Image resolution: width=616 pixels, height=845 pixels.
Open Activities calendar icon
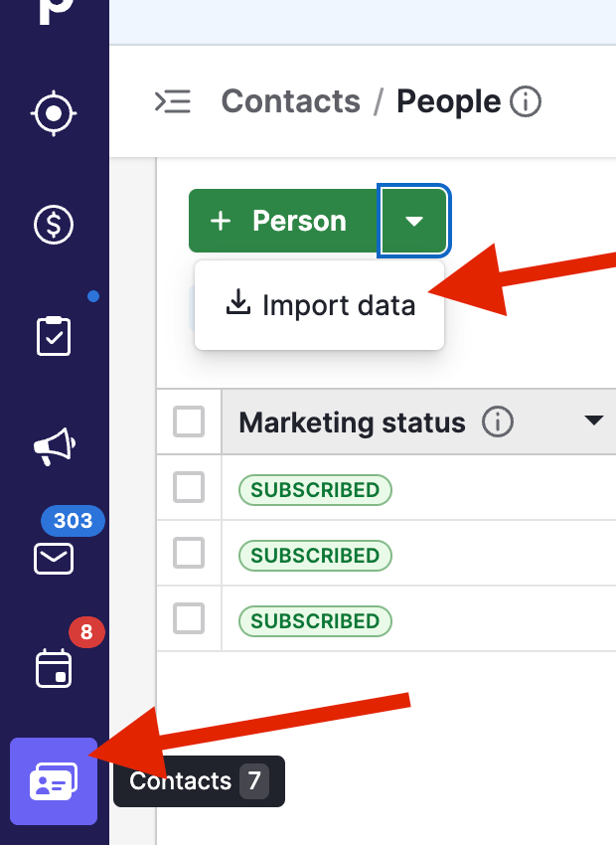54,669
